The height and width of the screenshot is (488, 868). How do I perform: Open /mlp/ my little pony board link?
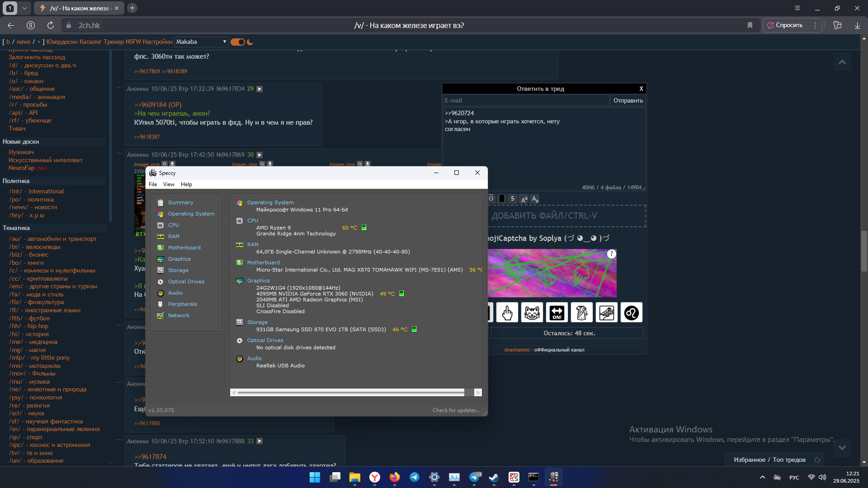tap(39, 358)
